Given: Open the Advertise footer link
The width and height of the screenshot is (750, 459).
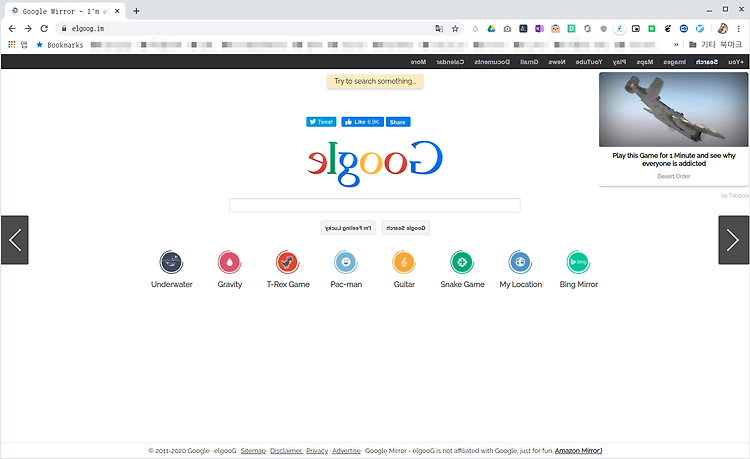Looking at the screenshot, I should [346, 450].
